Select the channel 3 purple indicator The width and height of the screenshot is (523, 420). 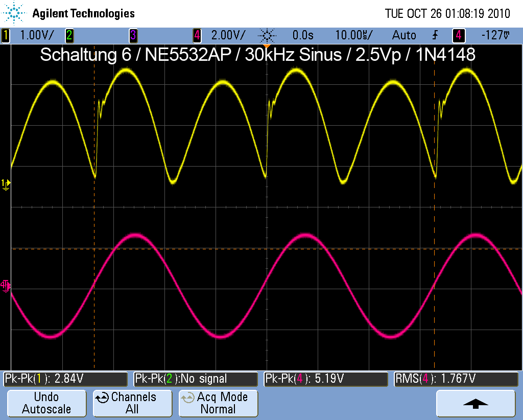[x=133, y=35]
